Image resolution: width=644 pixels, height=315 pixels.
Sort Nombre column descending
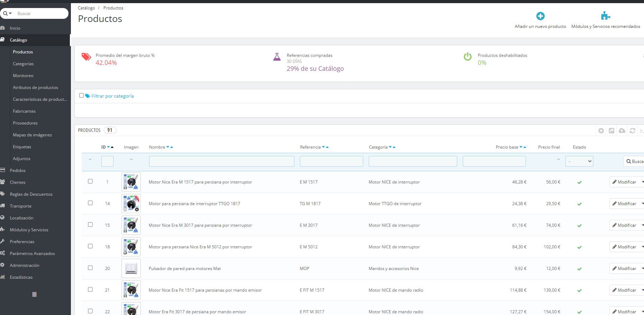point(168,147)
